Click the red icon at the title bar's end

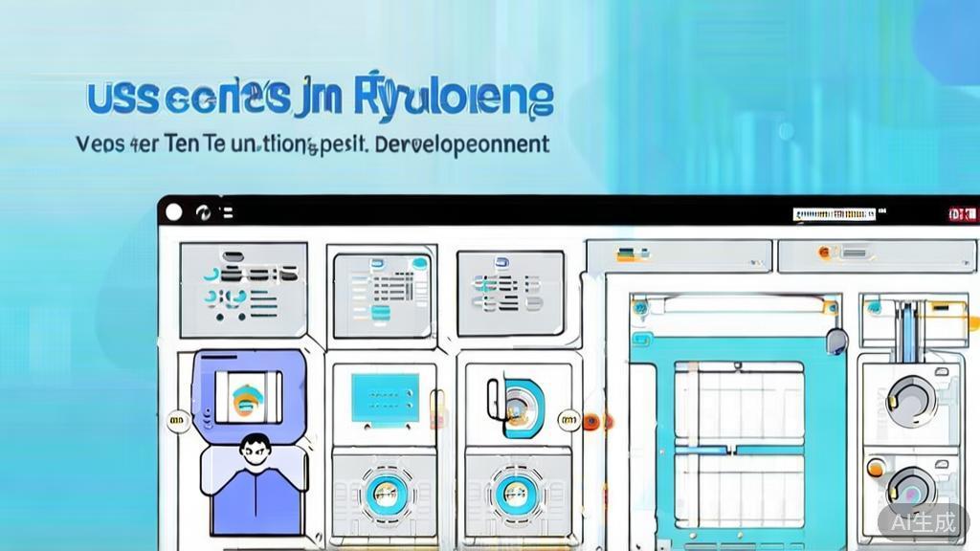coord(963,214)
